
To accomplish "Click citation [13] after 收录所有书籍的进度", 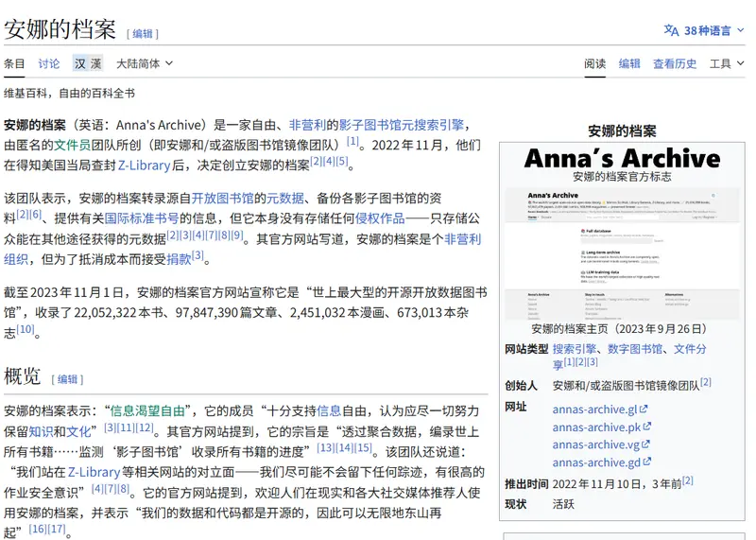I will (325, 447).
